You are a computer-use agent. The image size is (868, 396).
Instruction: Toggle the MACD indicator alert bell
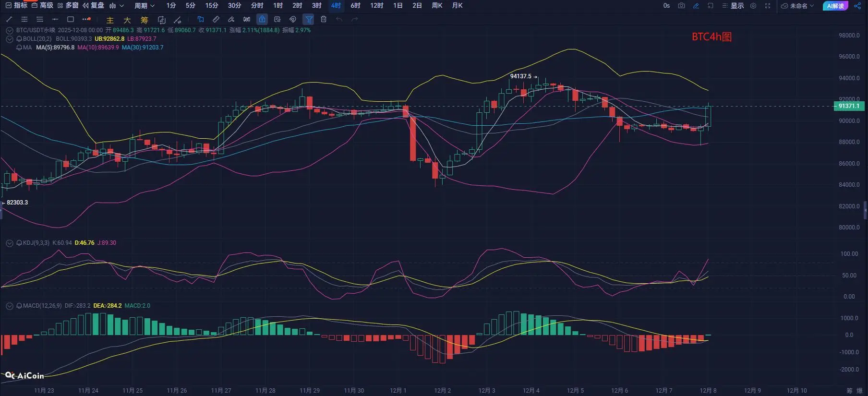(20, 306)
